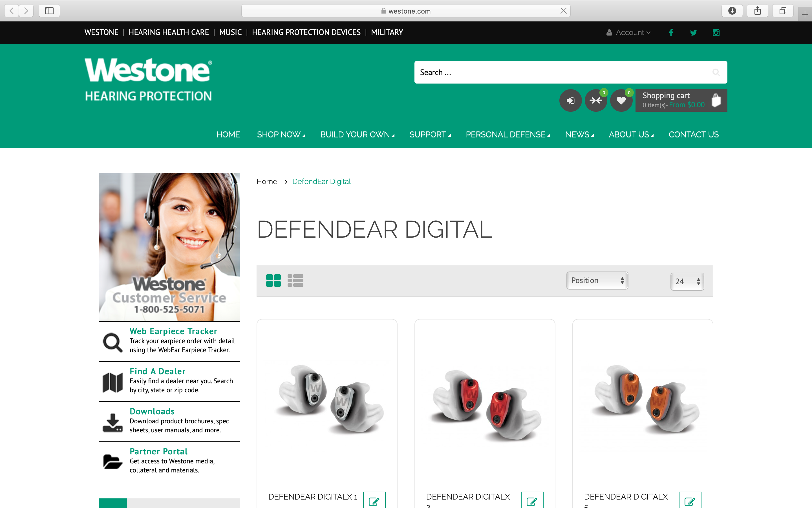Expand the News menu
This screenshot has height=508, width=812.
tap(579, 134)
